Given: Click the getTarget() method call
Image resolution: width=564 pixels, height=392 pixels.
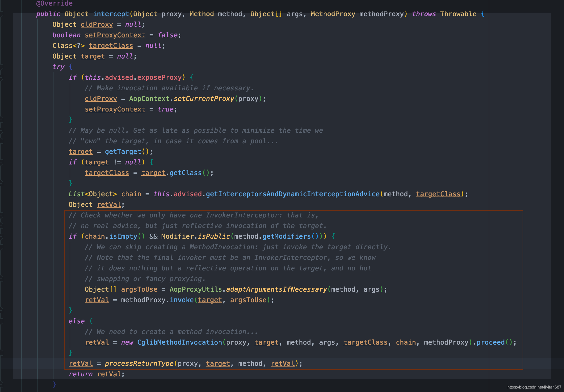Looking at the screenshot, I should 123,152.
